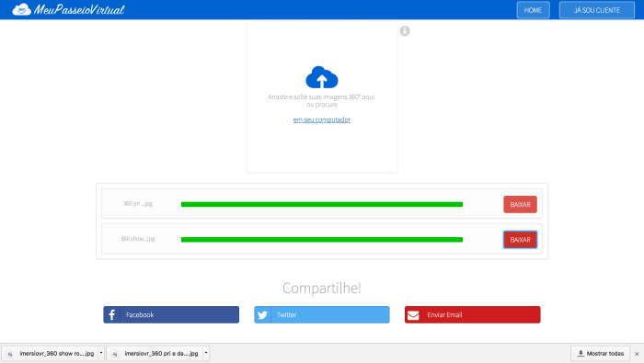
Task: Click the info icon beside upload area
Action: (405, 30)
